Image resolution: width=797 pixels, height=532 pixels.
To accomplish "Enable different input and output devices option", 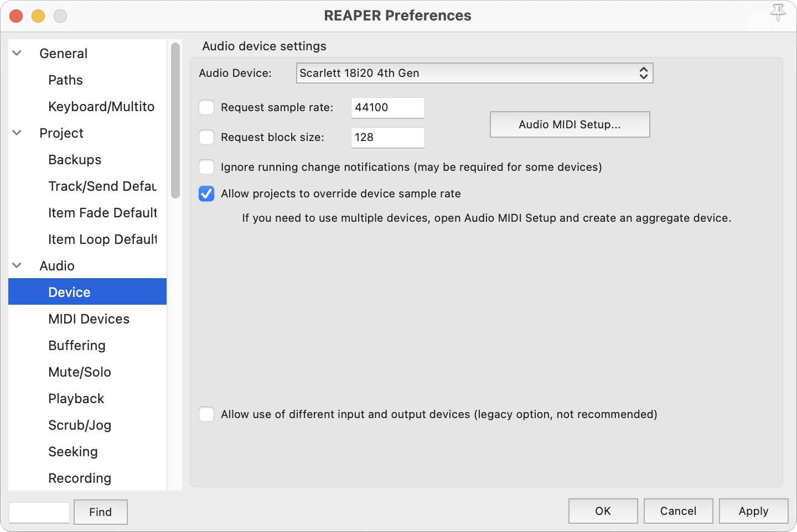I will coord(206,414).
